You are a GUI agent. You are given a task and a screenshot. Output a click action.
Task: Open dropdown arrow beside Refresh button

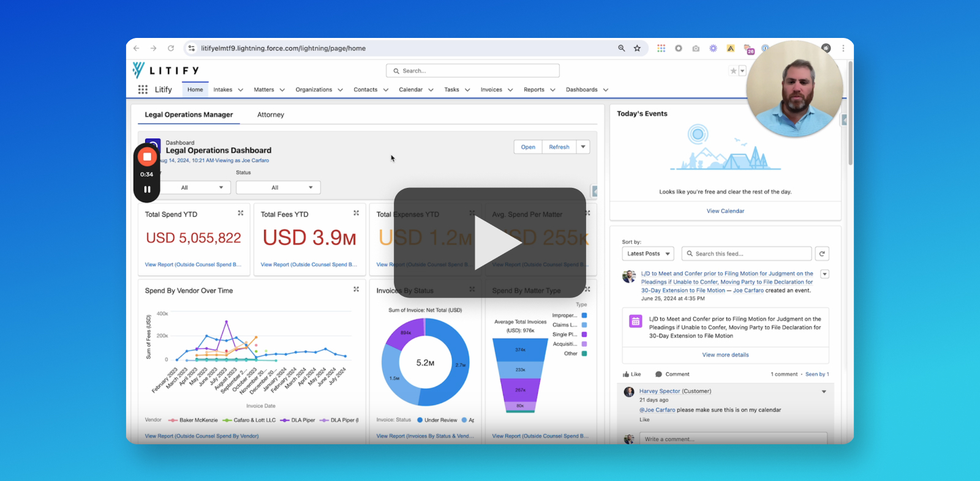[x=583, y=147]
